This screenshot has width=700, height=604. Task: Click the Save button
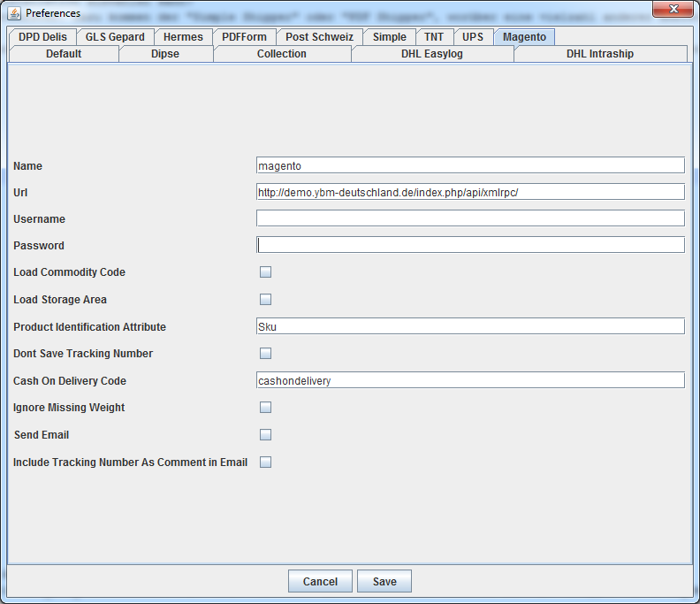tap(384, 581)
